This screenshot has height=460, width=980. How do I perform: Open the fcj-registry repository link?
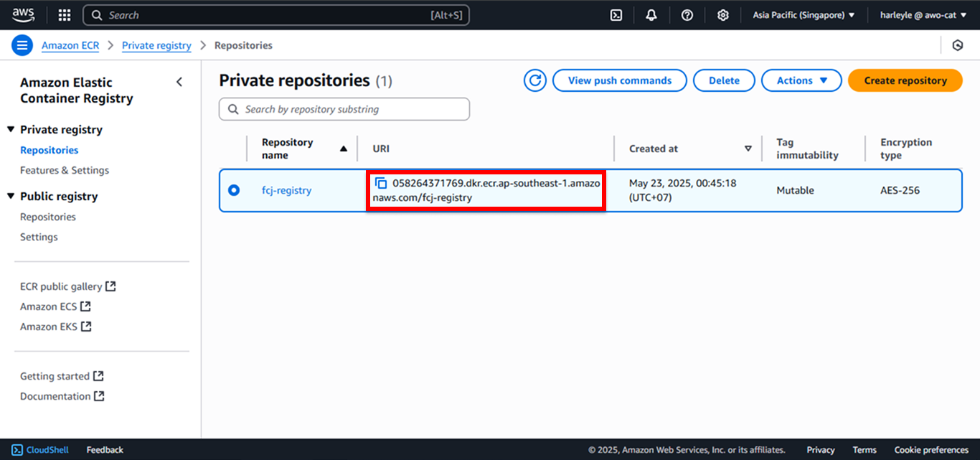(286, 190)
